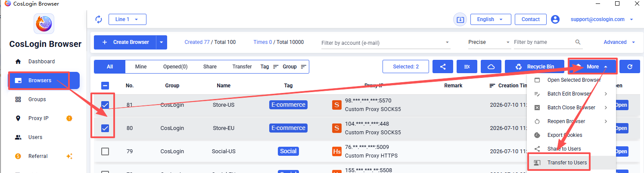Click the Referral sparkle icon
The image size is (644, 173).
(69, 156)
